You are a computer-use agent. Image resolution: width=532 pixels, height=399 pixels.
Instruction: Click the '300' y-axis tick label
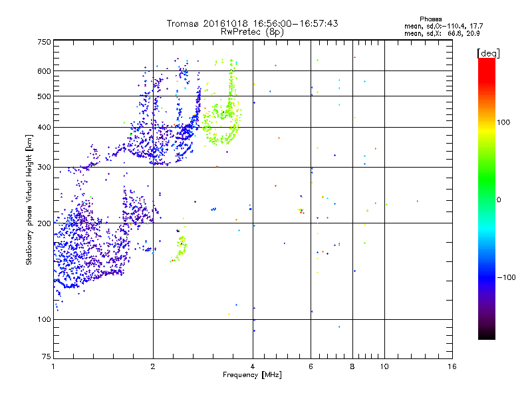pyautogui.click(x=44, y=168)
